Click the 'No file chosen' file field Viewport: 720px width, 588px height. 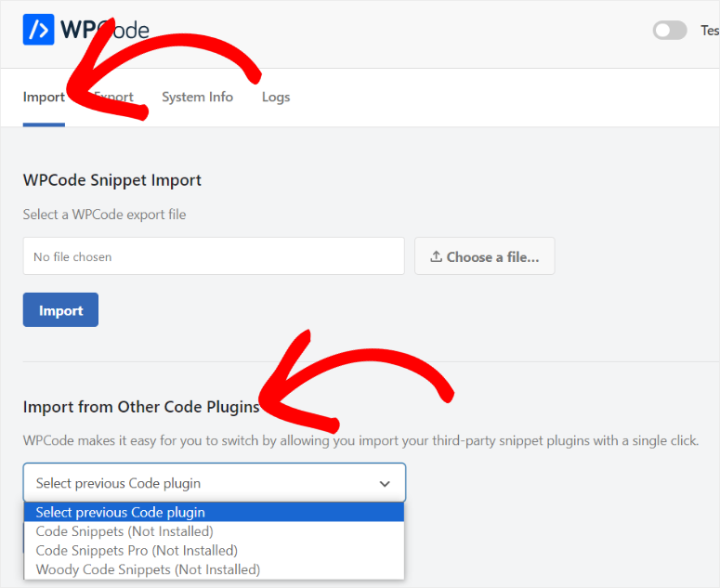(214, 256)
